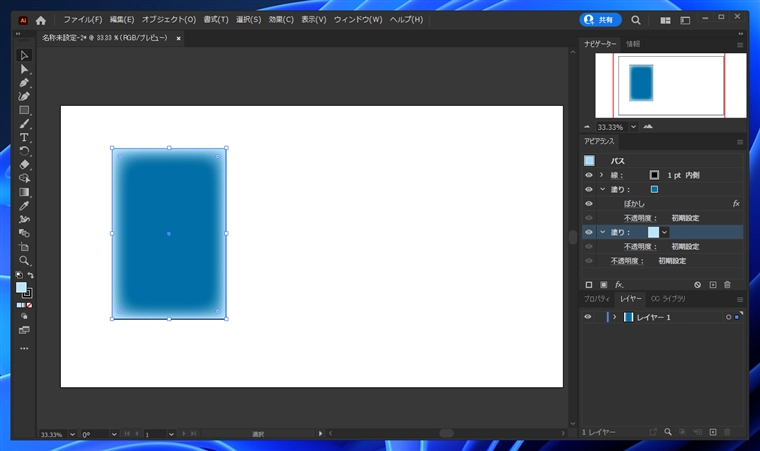This screenshot has width=760, height=451.
Task: Toggle visibility of dark blue 塗り fill
Action: click(588, 189)
